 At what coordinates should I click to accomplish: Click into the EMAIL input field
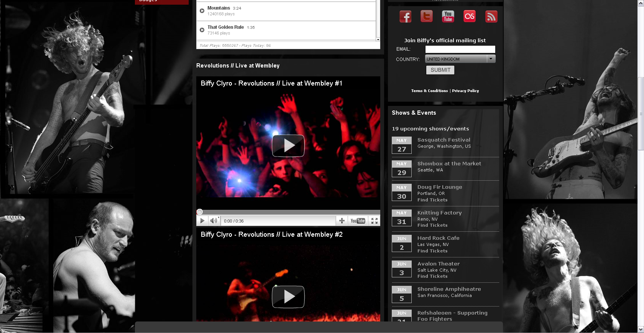[460, 49]
